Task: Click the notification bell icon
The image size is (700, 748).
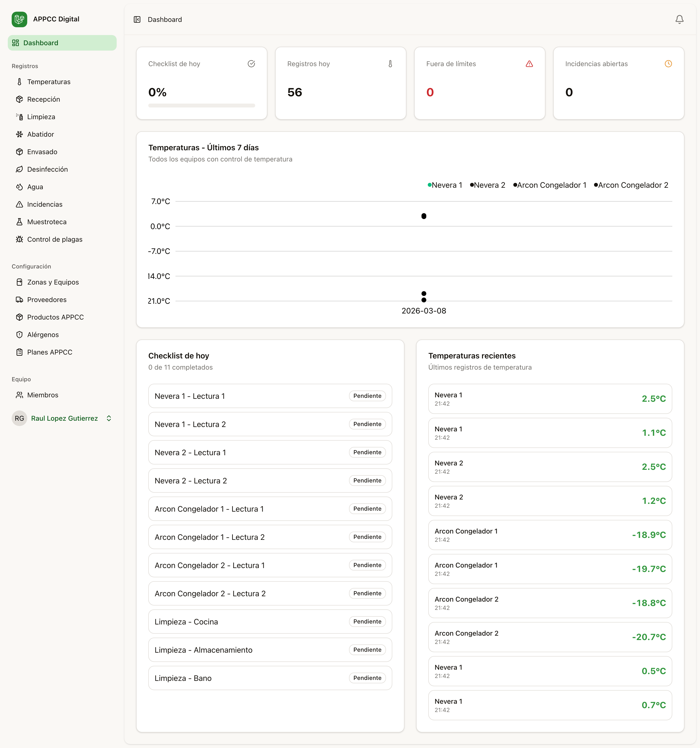Action: tap(679, 19)
